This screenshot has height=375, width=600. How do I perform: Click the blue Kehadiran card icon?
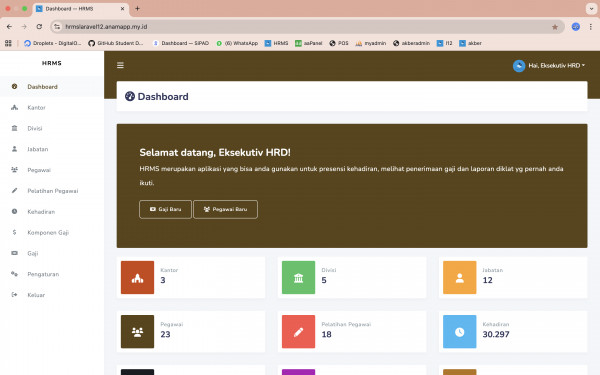tap(460, 332)
